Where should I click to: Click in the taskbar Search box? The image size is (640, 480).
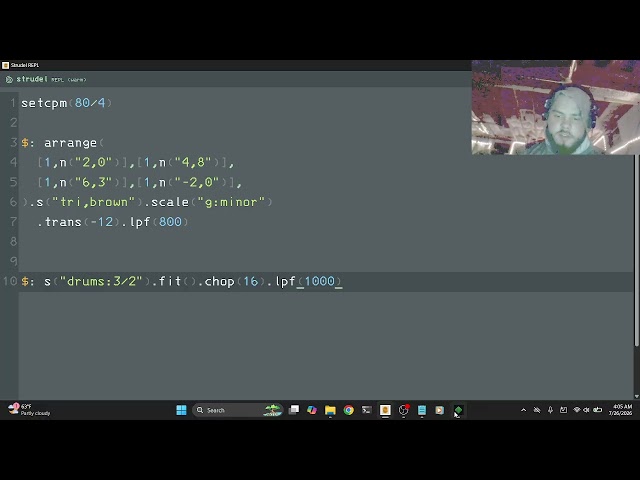pyautogui.click(x=238, y=410)
